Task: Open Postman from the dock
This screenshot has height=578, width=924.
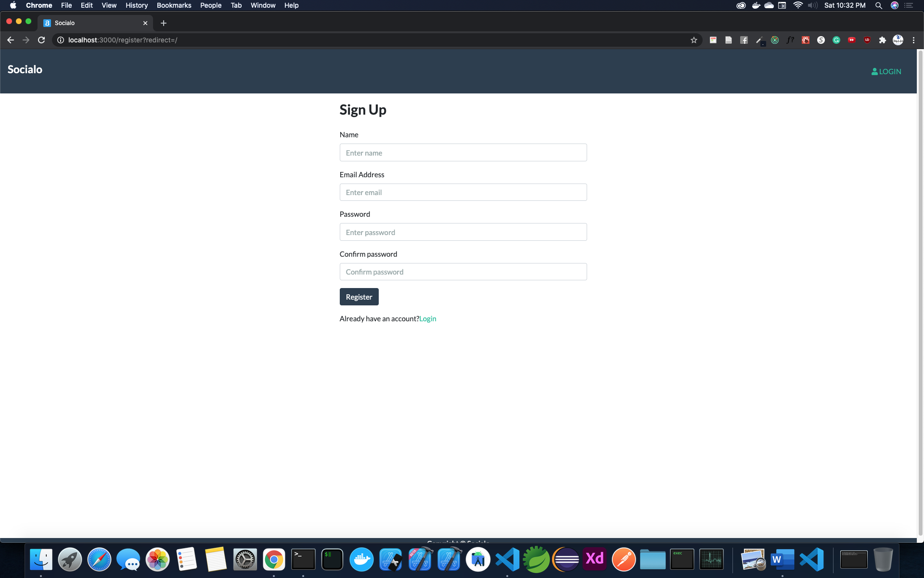Action: pos(624,560)
